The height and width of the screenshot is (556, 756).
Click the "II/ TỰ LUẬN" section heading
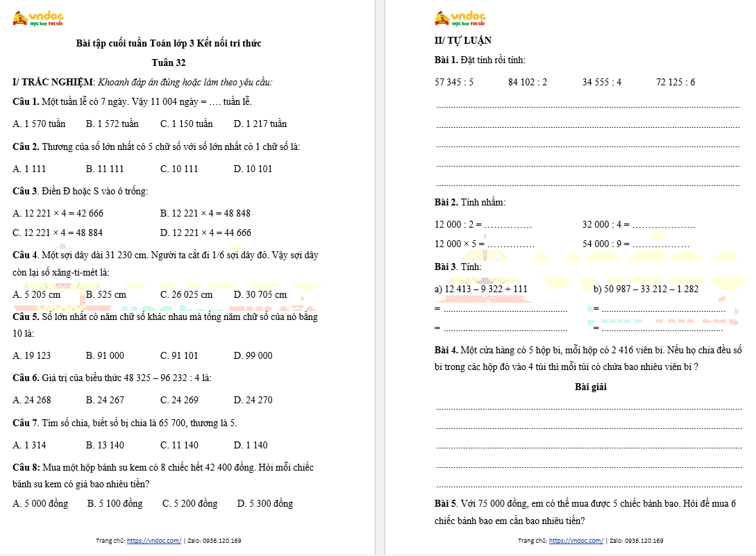click(x=463, y=40)
